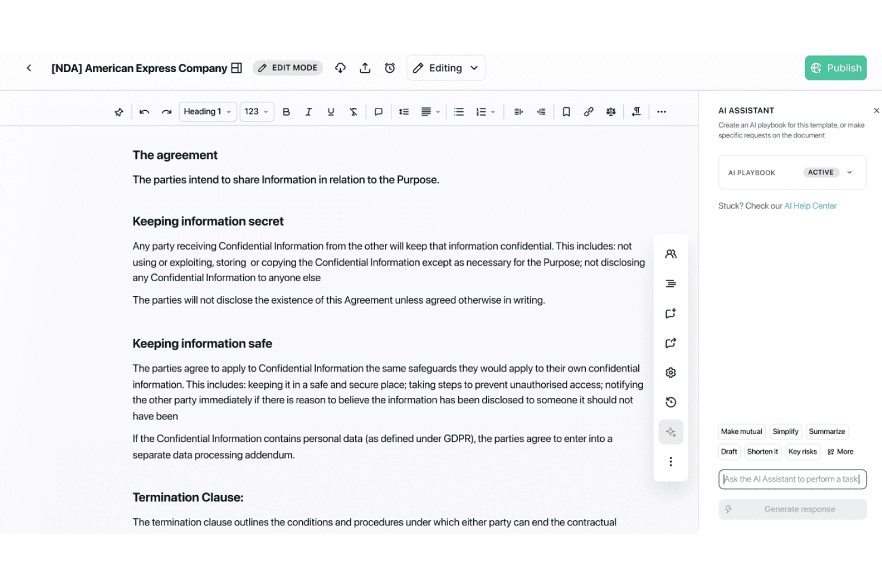This screenshot has height=588, width=882.
Task: Expand the AI Playbook section
Action: (793, 172)
